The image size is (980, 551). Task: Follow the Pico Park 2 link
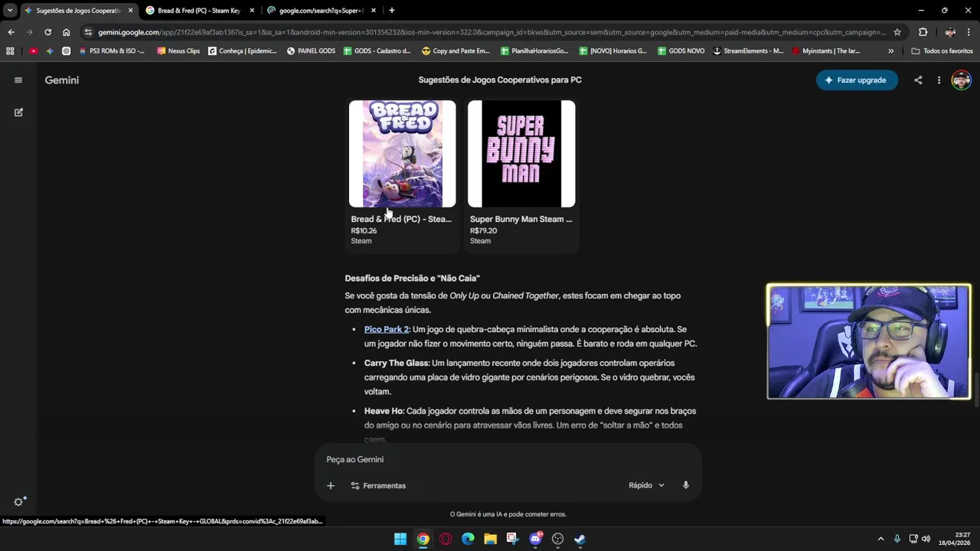click(x=387, y=329)
